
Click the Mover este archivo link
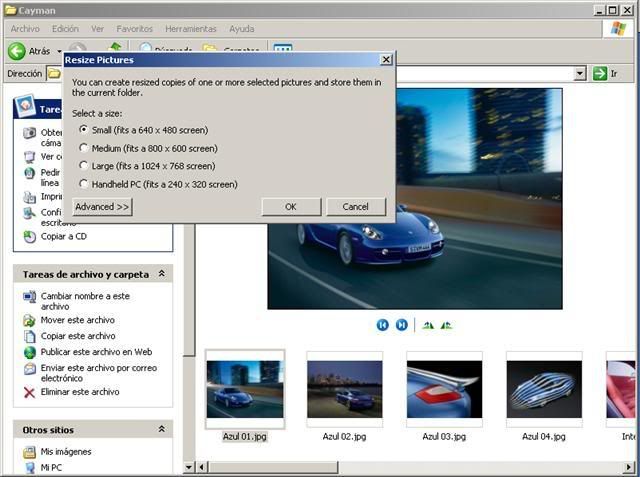[x=78, y=320]
